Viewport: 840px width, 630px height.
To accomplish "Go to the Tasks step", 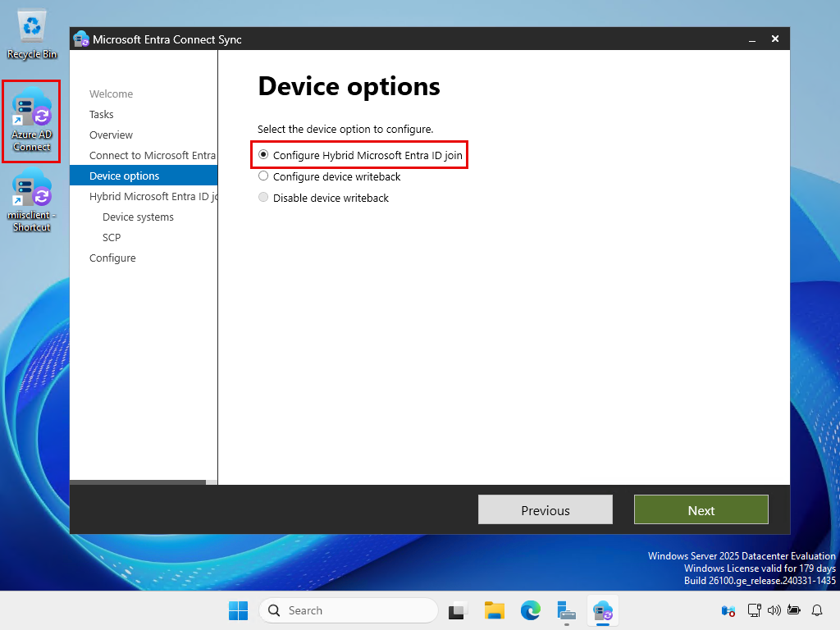I will (x=101, y=114).
